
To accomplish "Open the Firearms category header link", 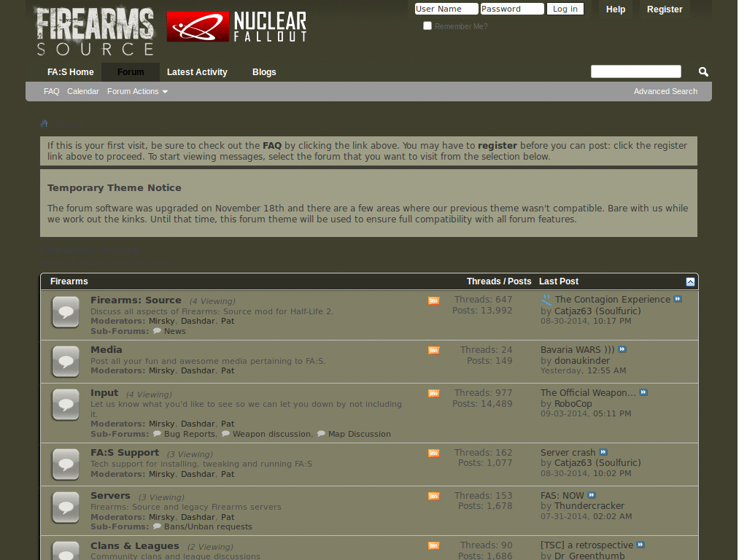I will (x=69, y=281).
